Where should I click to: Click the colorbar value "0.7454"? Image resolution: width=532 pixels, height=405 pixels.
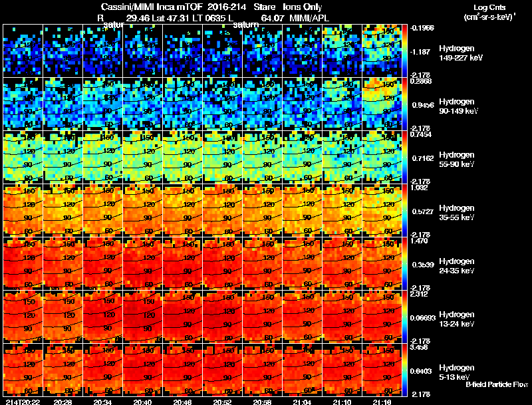point(421,134)
